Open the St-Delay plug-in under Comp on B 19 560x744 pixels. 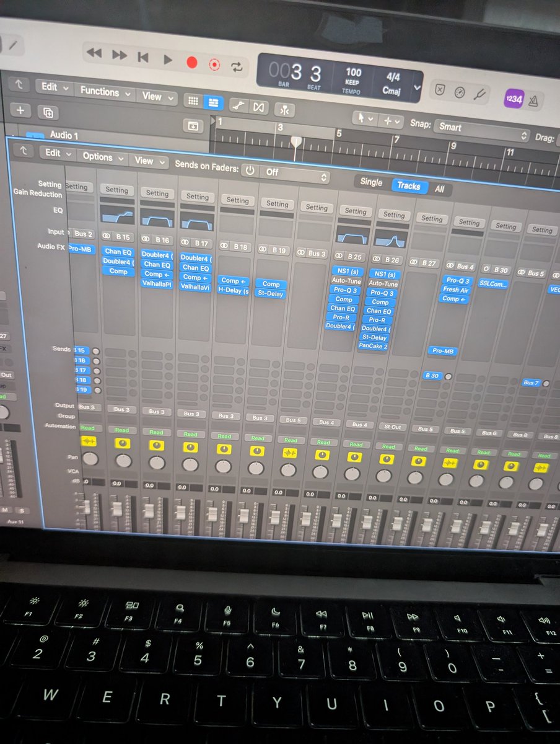[x=271, y=293]
